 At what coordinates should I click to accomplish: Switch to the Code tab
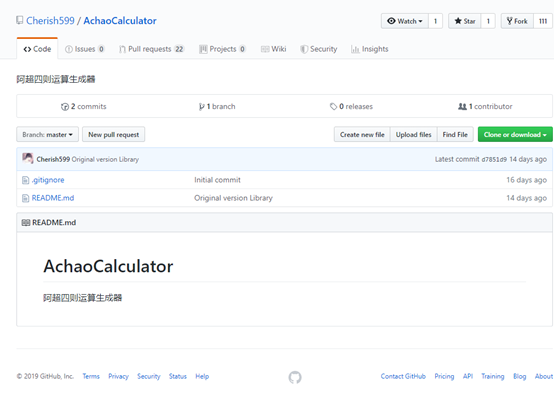[37, 49]
